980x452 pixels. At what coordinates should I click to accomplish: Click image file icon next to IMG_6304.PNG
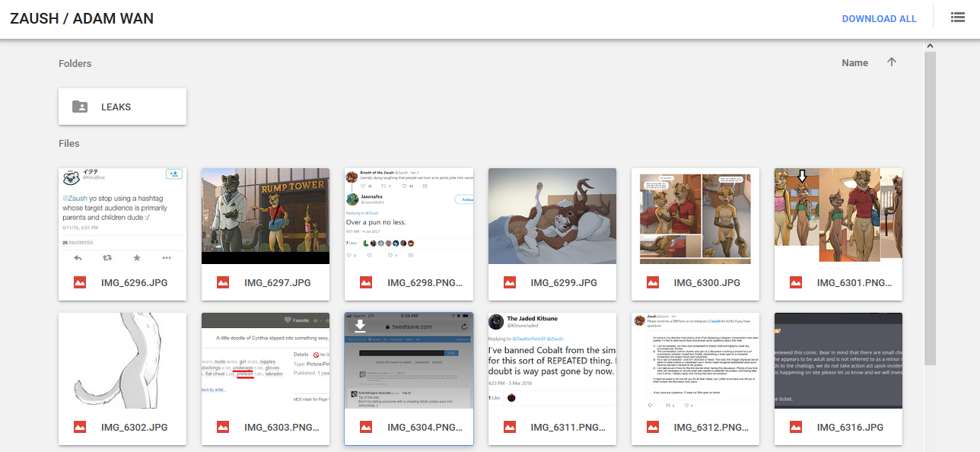[366, 427]
